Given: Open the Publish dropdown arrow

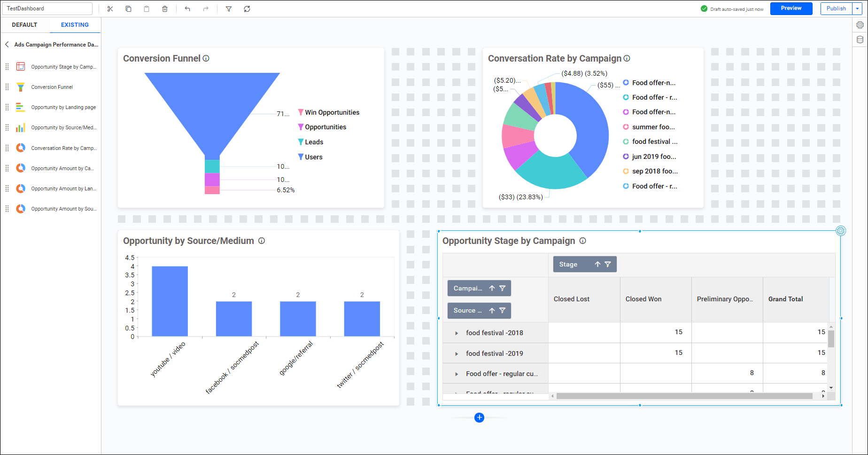Looking at the screenshot, I should click(857, 8).
